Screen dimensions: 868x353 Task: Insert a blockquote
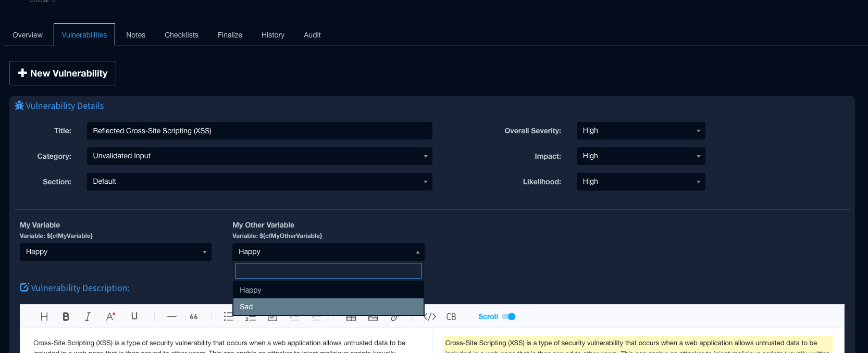pyautogui.click(x=194, y=317)
